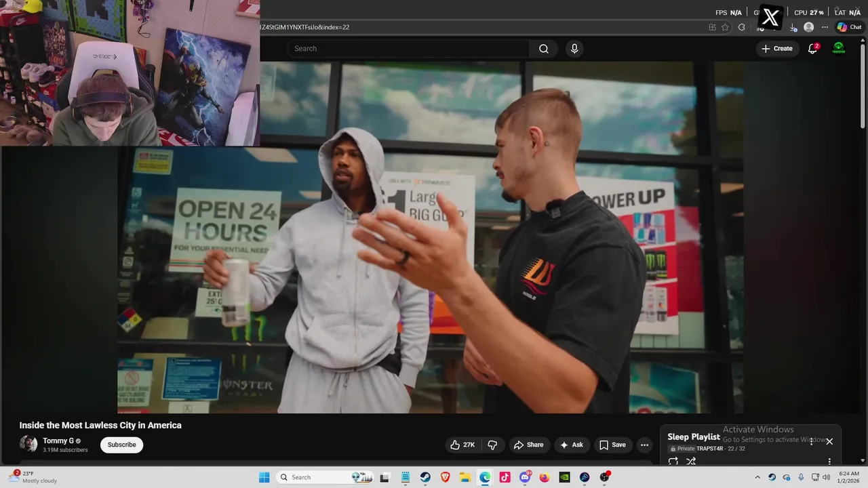Click the Ask button

pyautogui.click(x=572, y=445)
